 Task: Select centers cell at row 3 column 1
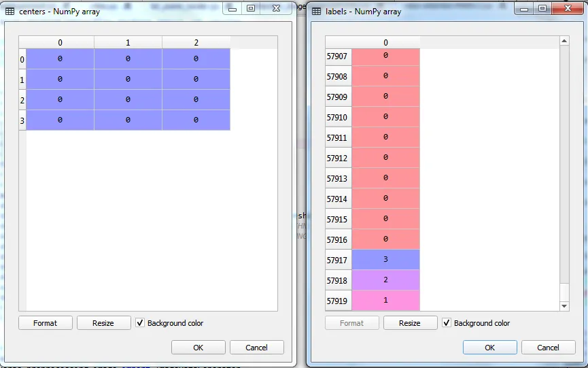[128, 120]
